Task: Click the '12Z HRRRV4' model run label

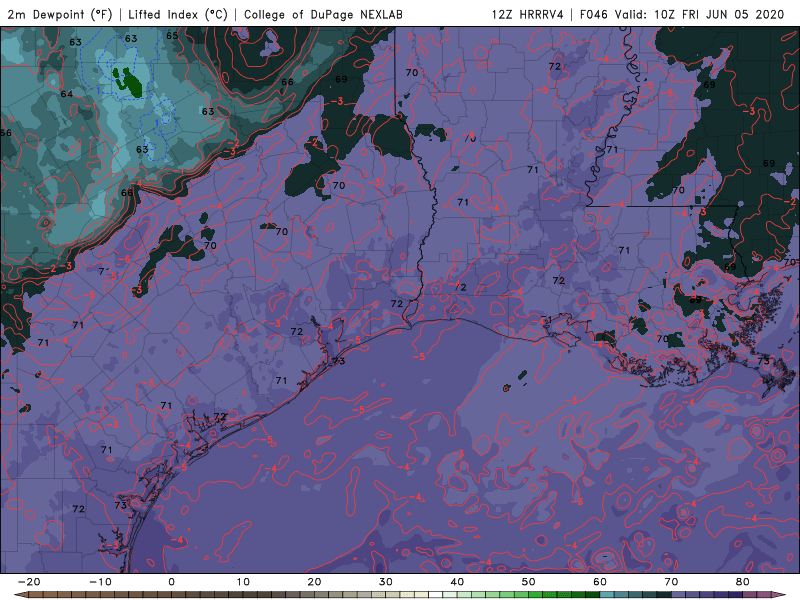Action: 527,15
